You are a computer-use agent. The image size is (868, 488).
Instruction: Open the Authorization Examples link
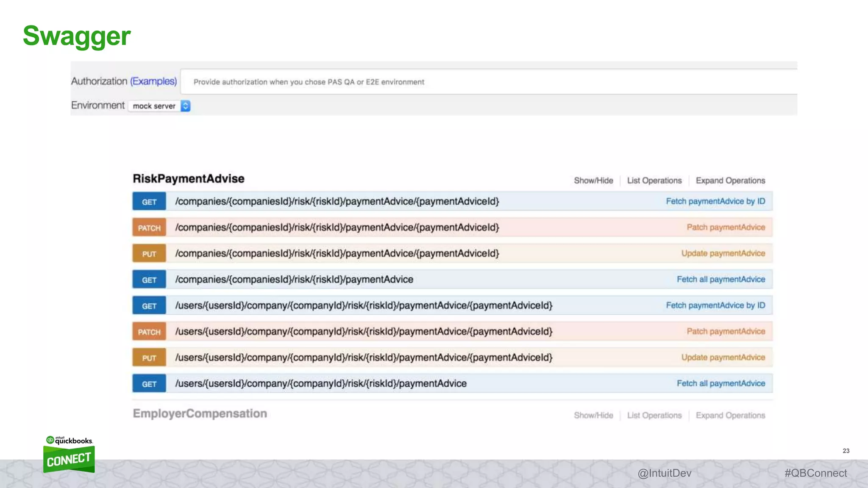pyautogui.click(x=153, y=81)
